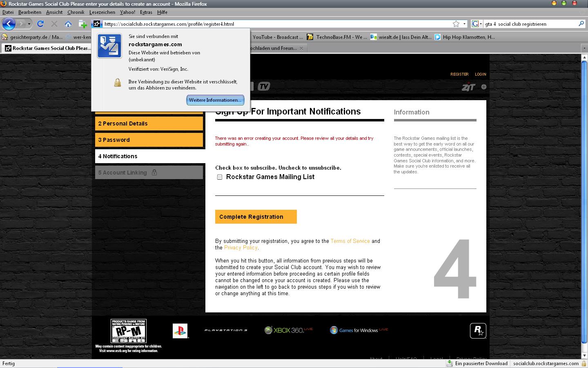
Task: Go to step 2 Personal Details
Action: coord(149,123)
